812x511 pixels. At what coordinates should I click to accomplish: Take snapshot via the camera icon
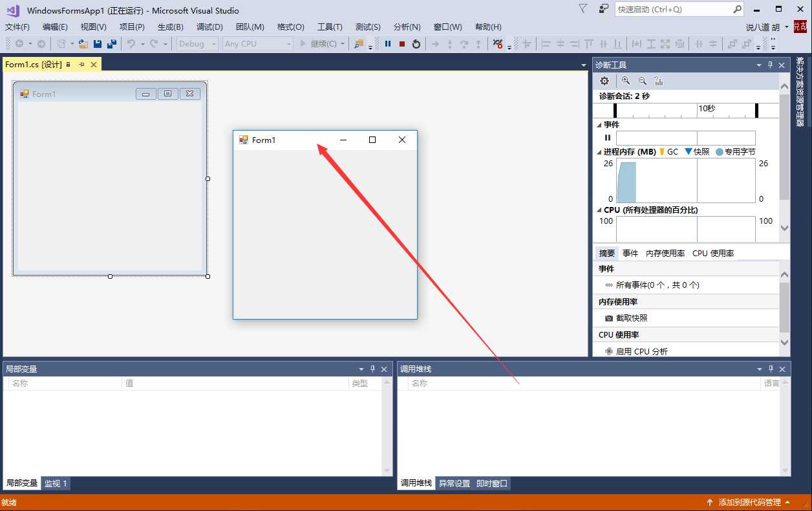(609, 318)
